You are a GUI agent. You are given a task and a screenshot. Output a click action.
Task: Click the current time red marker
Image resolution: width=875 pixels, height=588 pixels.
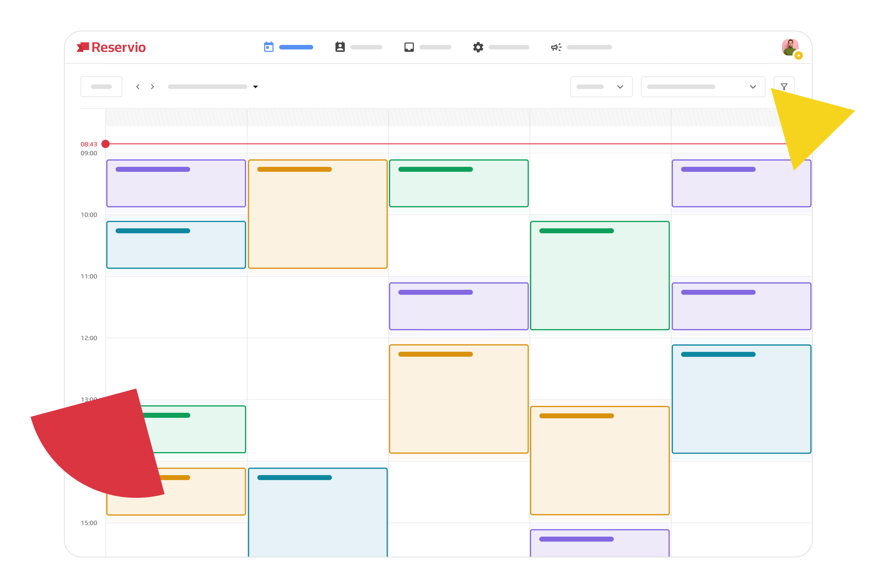pos(106,144)
